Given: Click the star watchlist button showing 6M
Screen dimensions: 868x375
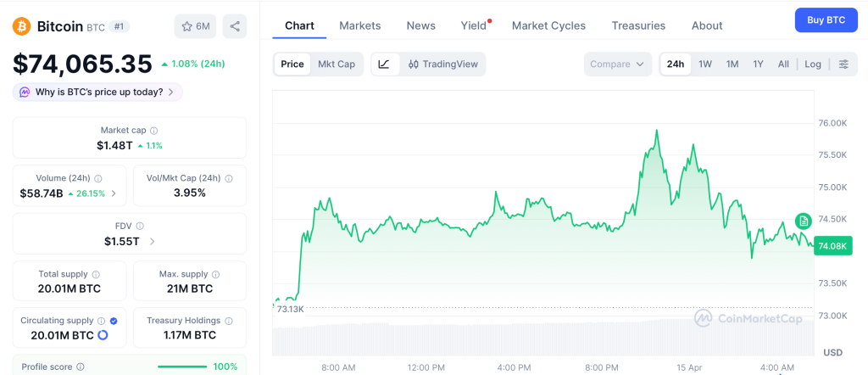Looking at the screenshot, I should (x=195, y=26).
